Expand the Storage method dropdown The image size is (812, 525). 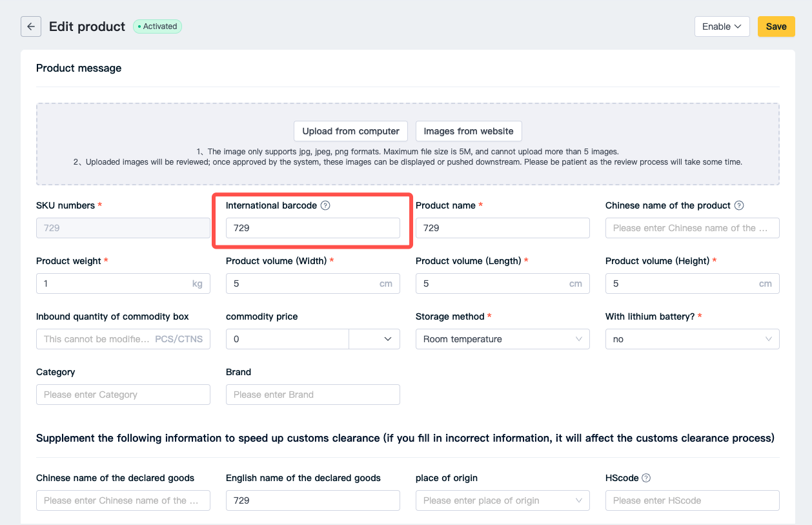503,339
